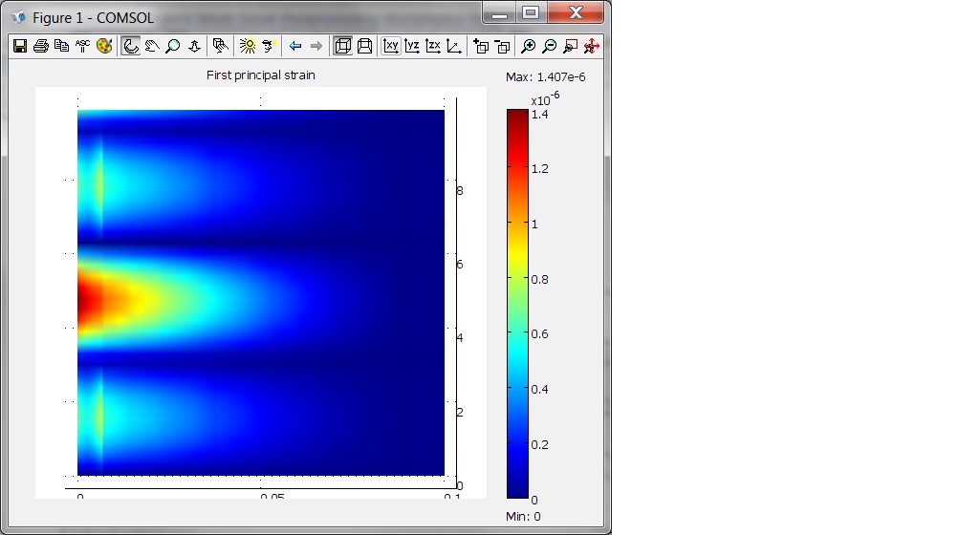Go to next view (gray right arrow)
980x535 pixels.
click(316, 46)
